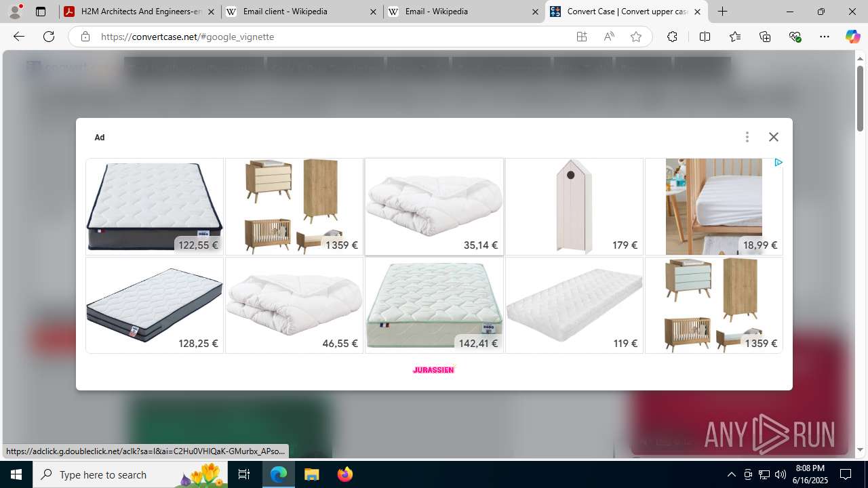
Task: Open browser Extensions menu
Action: pos(672,37)
